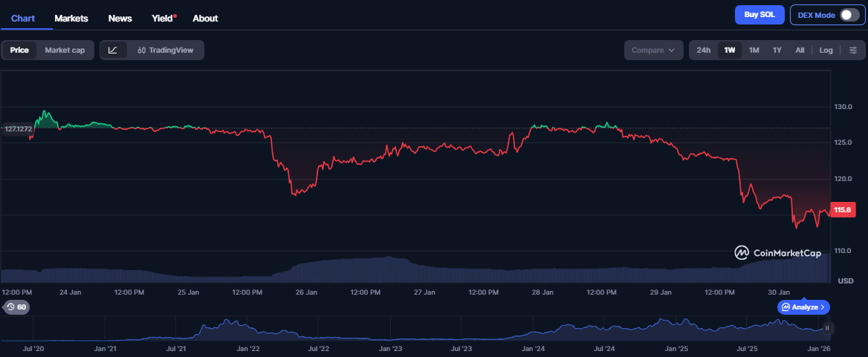868x357 pixels.
Task: Open the Markets tab
Action: tap(71, 19)
